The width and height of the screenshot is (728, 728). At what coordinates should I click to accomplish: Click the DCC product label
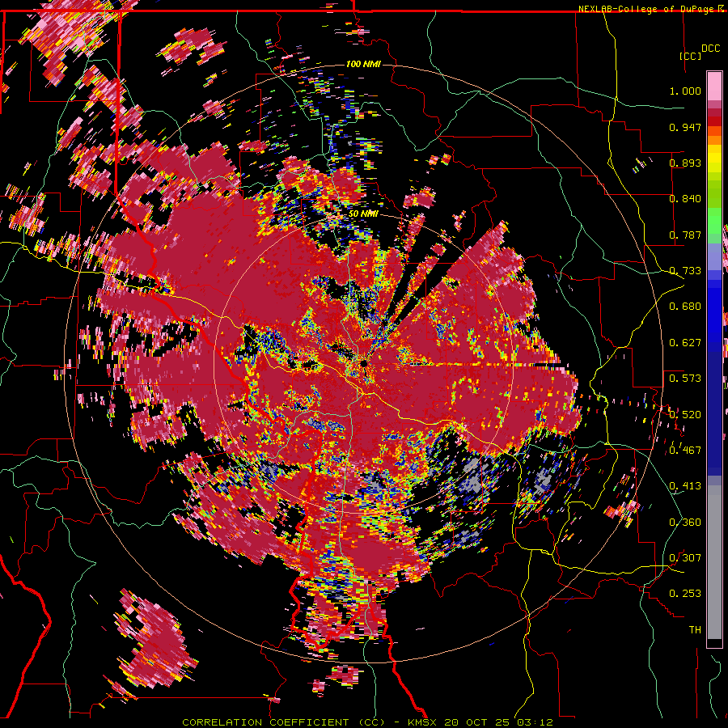coord(710,49)
